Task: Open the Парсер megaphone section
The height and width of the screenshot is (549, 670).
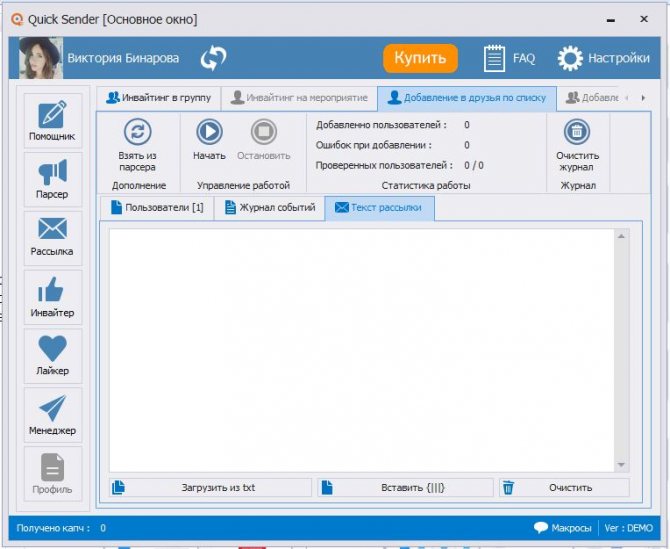Action: point(53,179)
